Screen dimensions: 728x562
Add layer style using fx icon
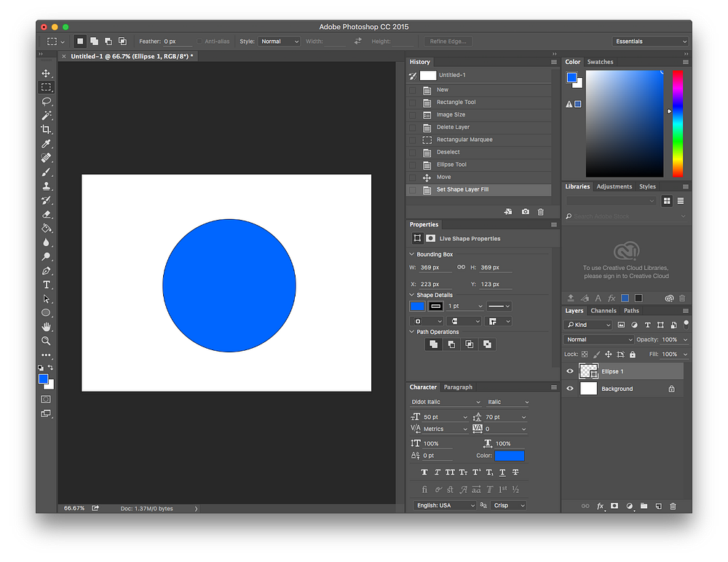[x=600, y=506]
